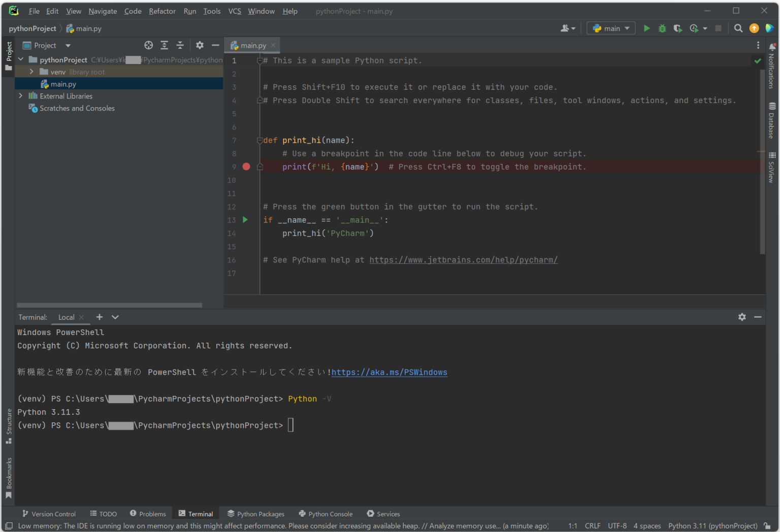Image resolution: width=780 pixels, height=532 pixels.
Task: Open the main run configuration dropdown
Action: point(610,28)
